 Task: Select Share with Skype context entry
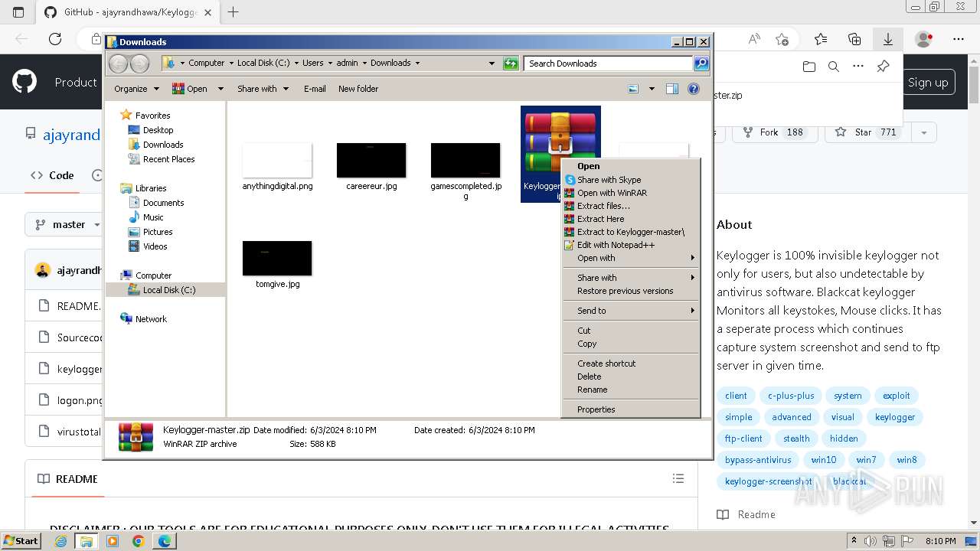pos(631,180)
